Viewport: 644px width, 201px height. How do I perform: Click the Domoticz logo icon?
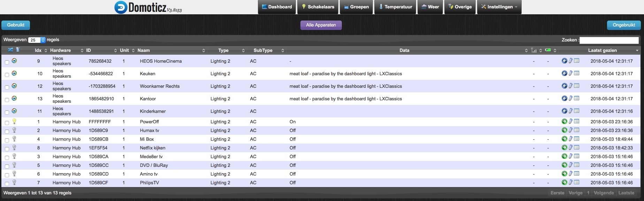coord(121,7)
